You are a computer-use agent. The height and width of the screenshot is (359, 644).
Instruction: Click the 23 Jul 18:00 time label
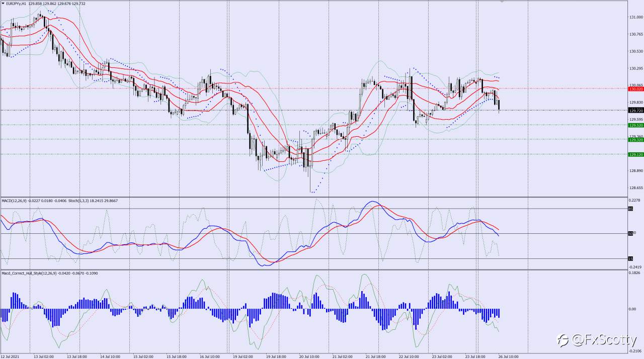click(x=475, y=356)
